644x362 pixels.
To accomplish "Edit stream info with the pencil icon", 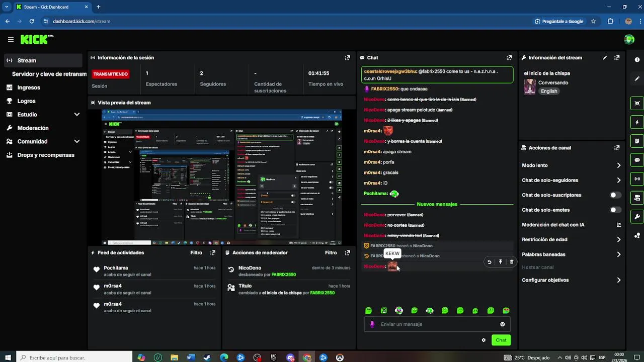I will tap(605, 58).
